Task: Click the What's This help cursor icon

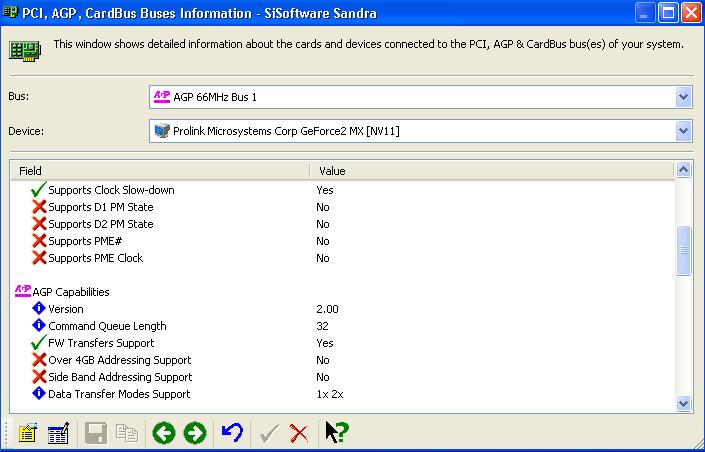Action: pos(337,432)
